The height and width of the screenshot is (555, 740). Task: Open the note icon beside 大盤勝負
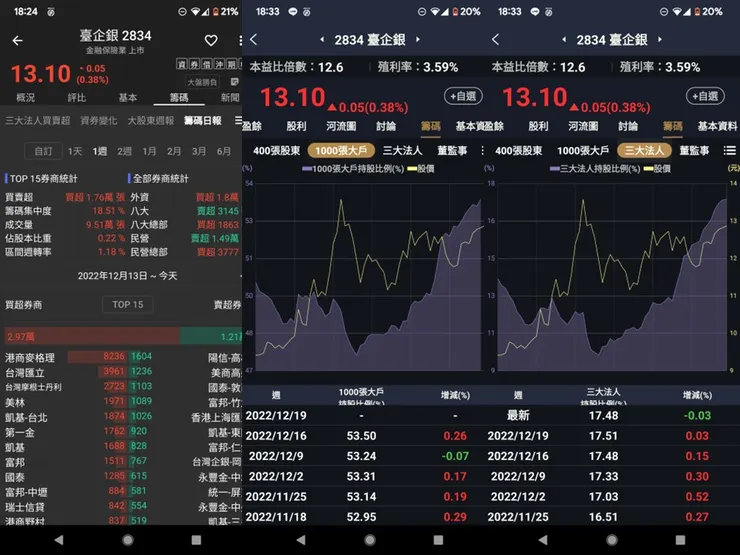(234, 82)
